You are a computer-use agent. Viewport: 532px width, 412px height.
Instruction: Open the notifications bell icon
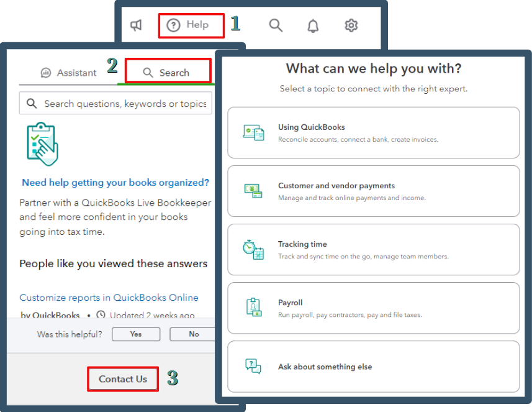(313, 25)
